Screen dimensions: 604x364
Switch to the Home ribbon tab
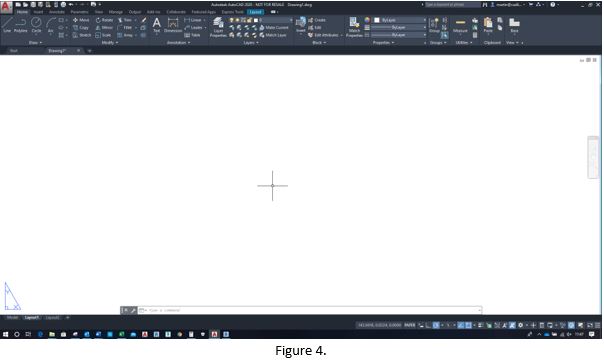coord(22,12)
